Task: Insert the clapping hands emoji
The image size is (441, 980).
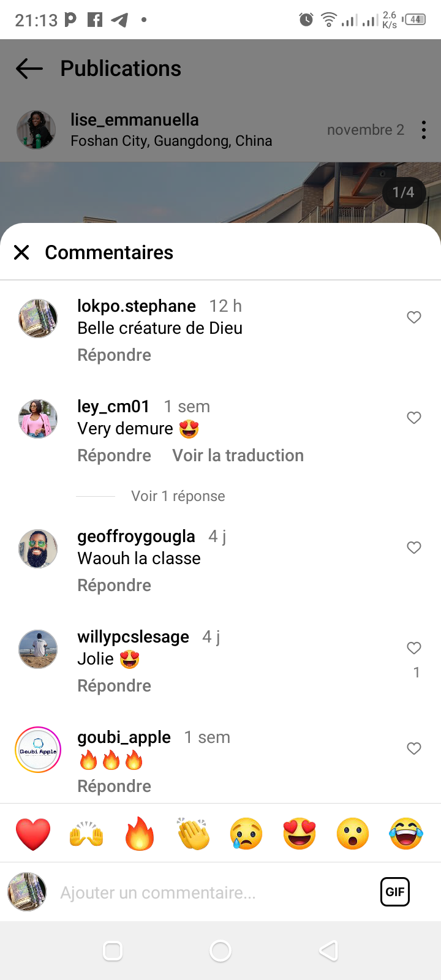Action: tap(193, 834)
